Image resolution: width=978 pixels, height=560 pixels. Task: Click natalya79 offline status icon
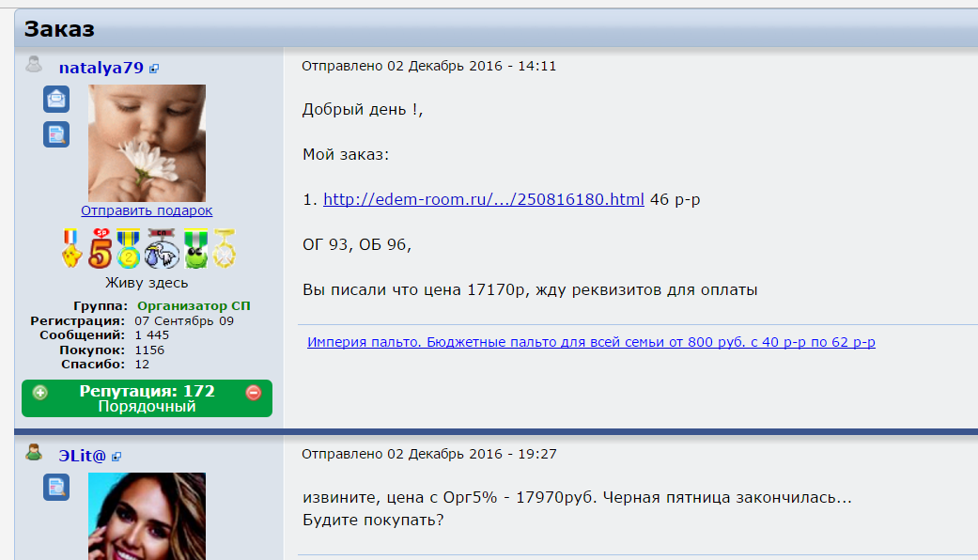pyautogui.click(x=34, y=64)
